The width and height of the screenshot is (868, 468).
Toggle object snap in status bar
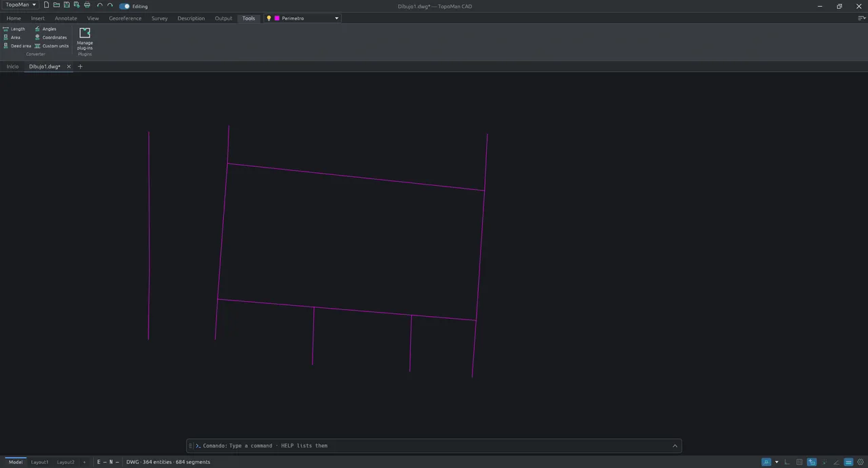(x=766, y=462)
